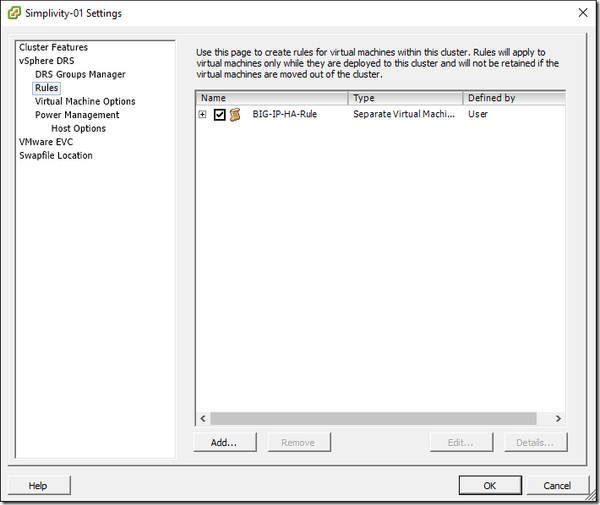Image resolution: width=600 pixels, height=505 pixels.
Task: Confirm settings with OK button
Action: pyautogui.click(x=490, y=485)
